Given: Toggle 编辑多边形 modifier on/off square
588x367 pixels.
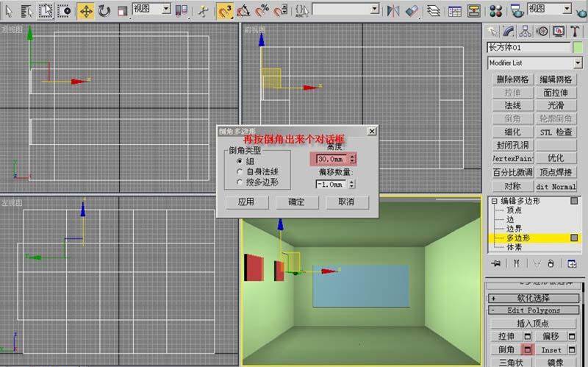Looking at the screenshot, I should [574, 201].
